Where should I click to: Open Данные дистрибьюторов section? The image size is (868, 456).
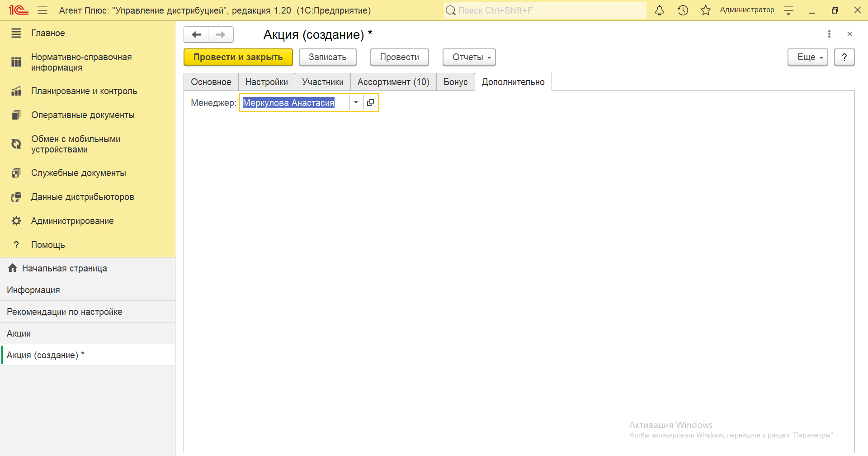point(83,197)
